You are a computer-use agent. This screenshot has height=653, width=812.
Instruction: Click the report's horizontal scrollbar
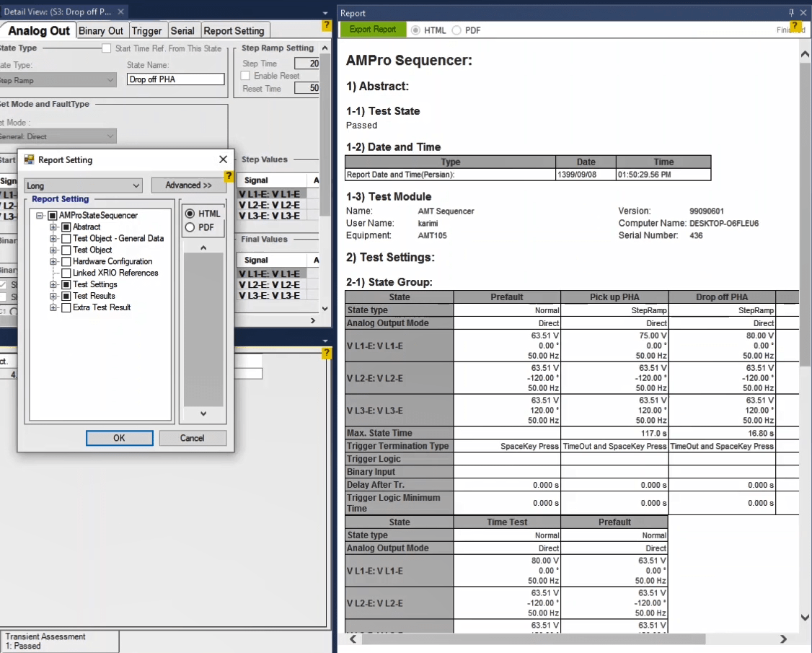533,639
